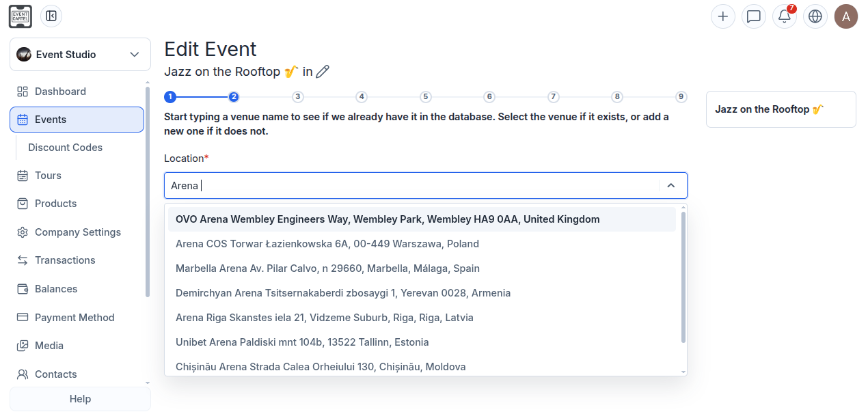Open the user avatar menu

click(x=846, y=16)
